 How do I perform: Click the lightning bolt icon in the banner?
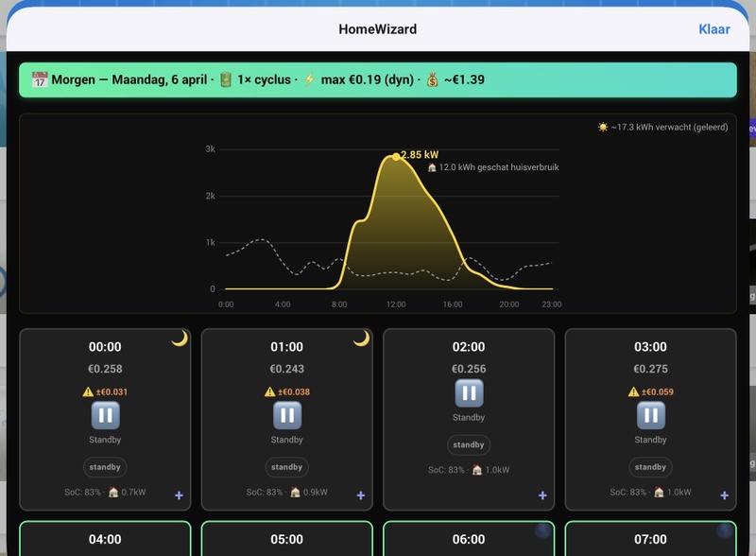310,79
